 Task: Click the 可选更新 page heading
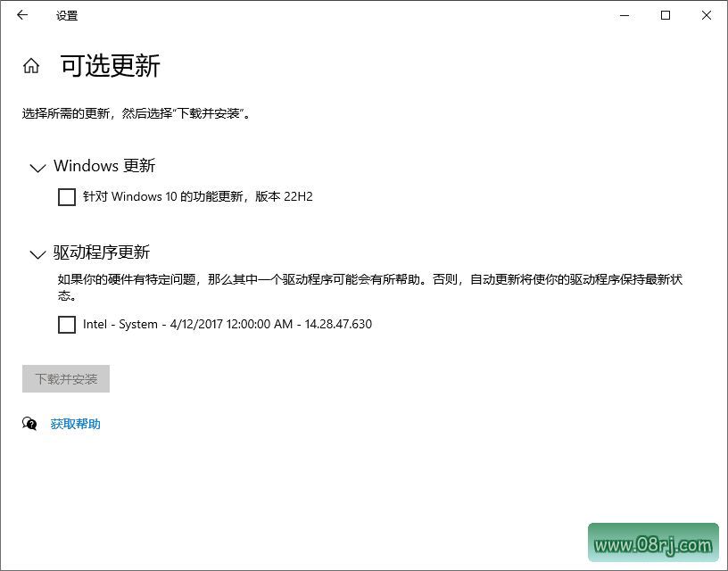(111, 66)
